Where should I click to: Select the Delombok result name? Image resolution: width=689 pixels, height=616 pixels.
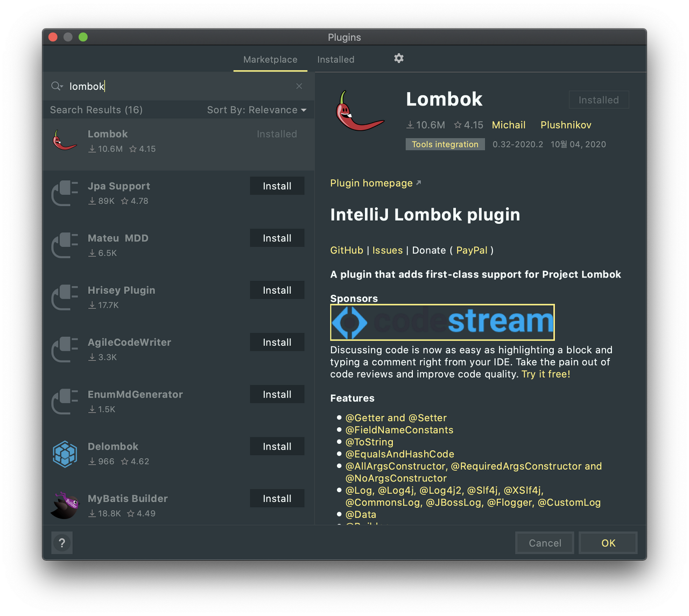pyautogui.click(x=113, y=447)
